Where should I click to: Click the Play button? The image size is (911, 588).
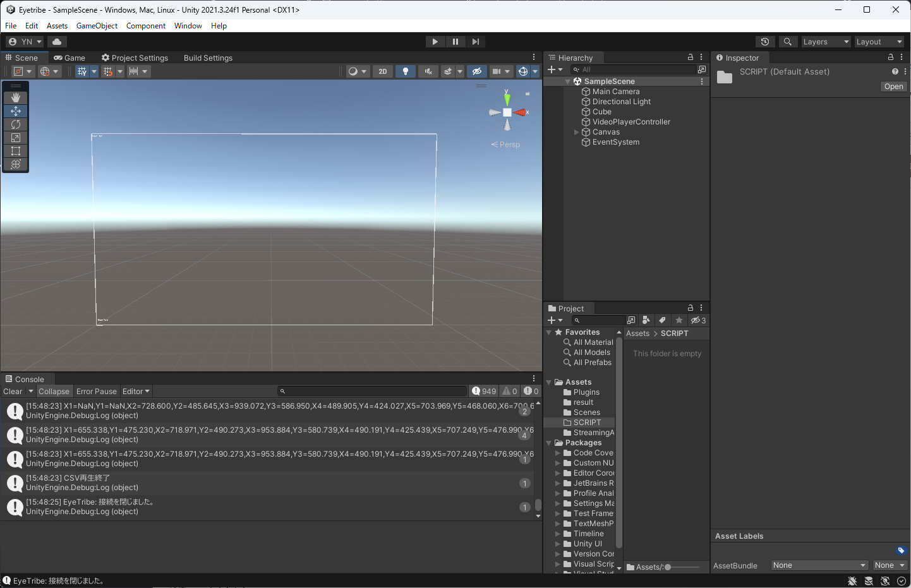435,42
